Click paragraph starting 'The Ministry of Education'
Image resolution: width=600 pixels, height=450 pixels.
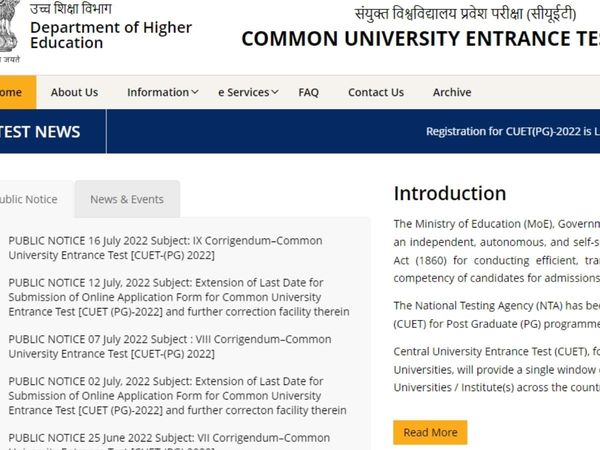pyautogui.click(x=497, y=251)
